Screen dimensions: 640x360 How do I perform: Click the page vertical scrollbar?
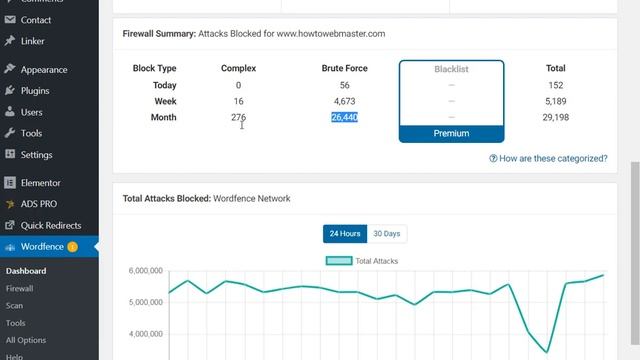click(635, 253)
